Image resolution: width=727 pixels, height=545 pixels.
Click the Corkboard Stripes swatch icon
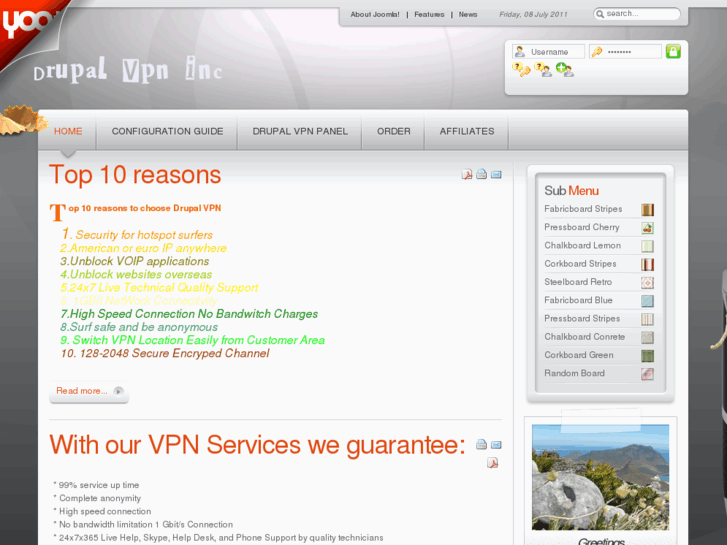point(647,264)
